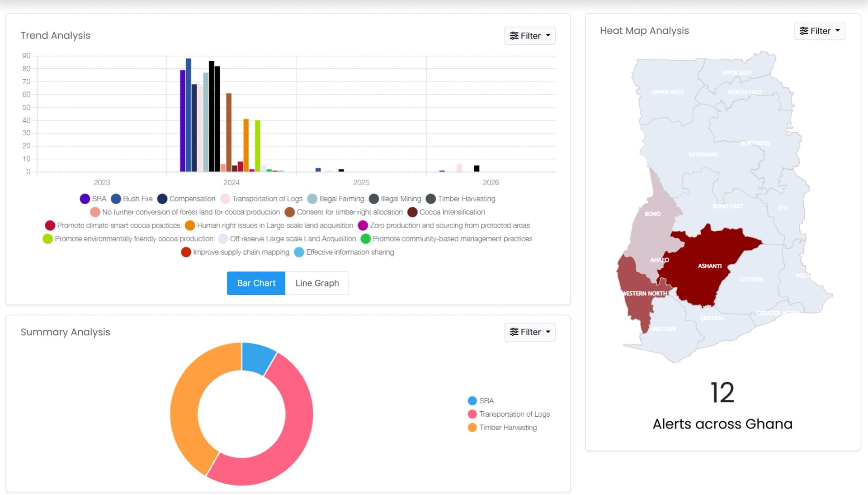Click the tall Bush Fire bar in 2024
Screen dimensions: 868x495
[x=189, y=115]
